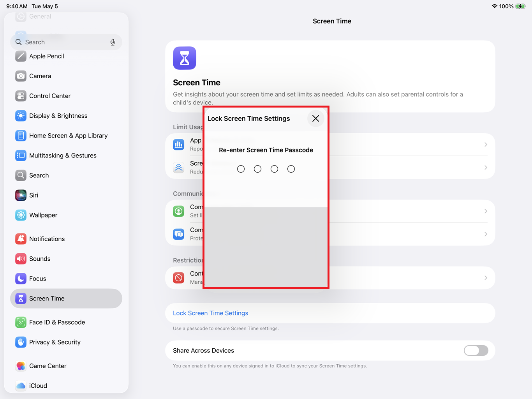Image resolution: width=532 pixels, height=399 pixels.
Task: Tap the 'Use a passcode to secure' note
Action: tap(226, 328)
